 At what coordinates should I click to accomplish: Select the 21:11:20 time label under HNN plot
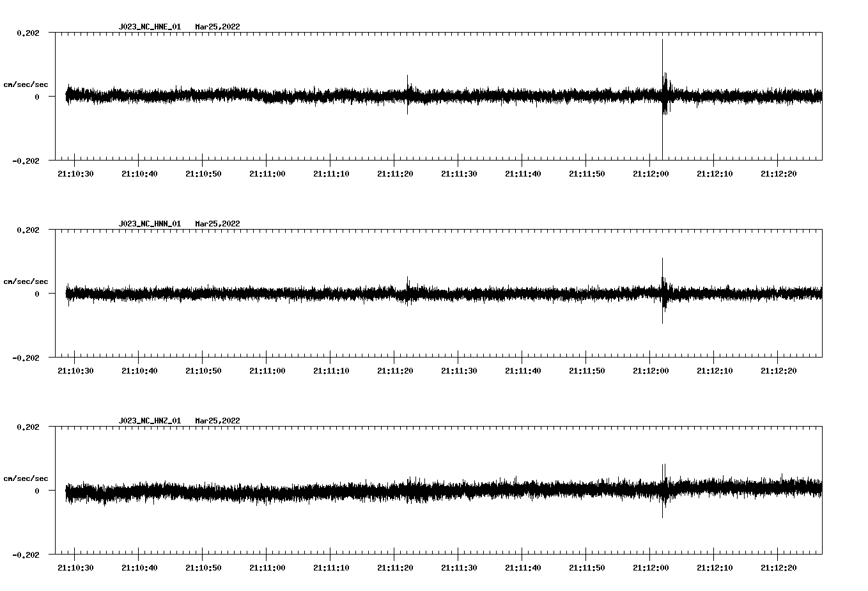[x=395, y=370]
